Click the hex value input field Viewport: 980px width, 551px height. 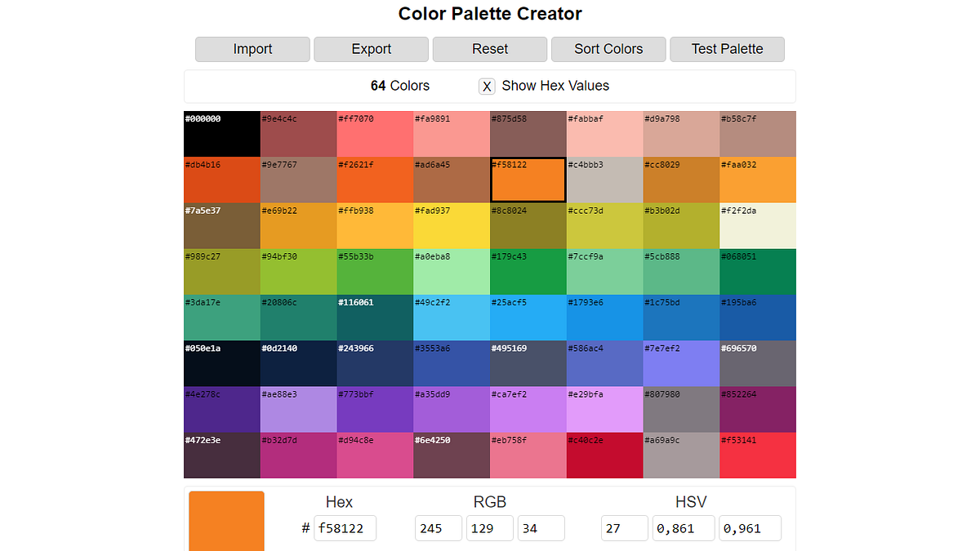coord(344,528)
